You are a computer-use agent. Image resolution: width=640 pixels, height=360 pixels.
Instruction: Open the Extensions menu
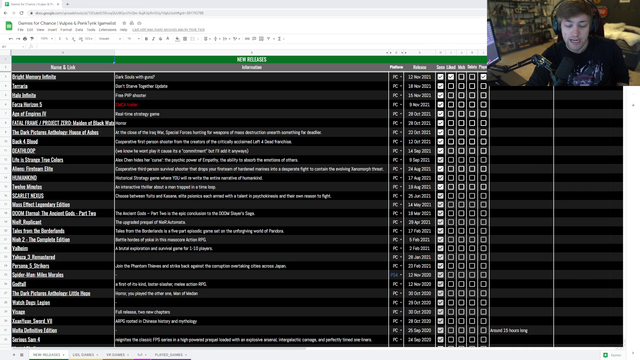107,30
